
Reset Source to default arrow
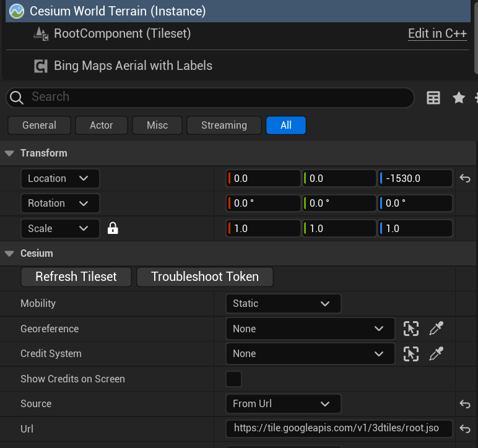click(465, 404)
